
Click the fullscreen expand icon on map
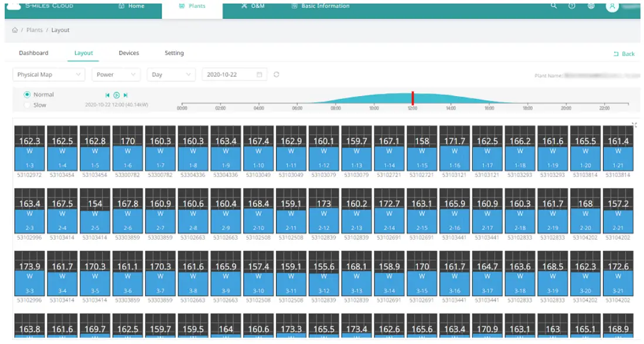[635, 125]
